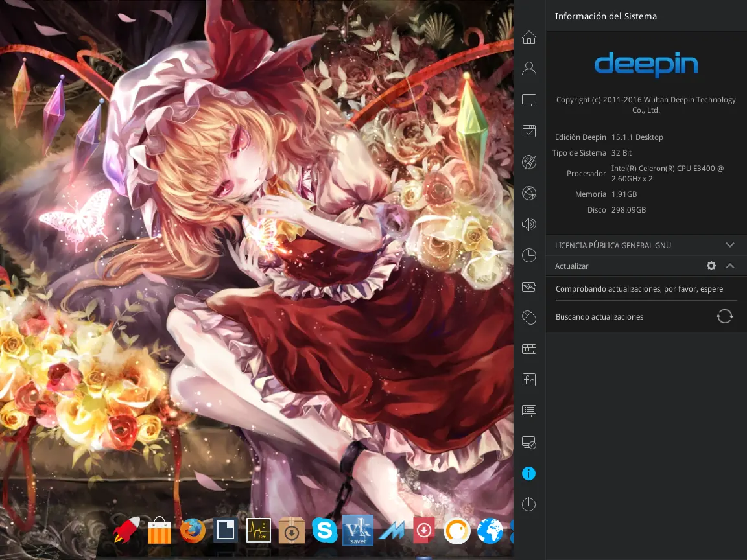Click the Comprobando actualizaciones message

pos(639,289)
